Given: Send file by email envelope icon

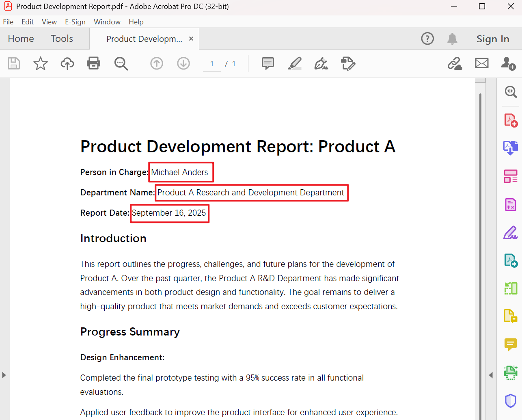Looking at the screenshot, I should coord(482,63).
